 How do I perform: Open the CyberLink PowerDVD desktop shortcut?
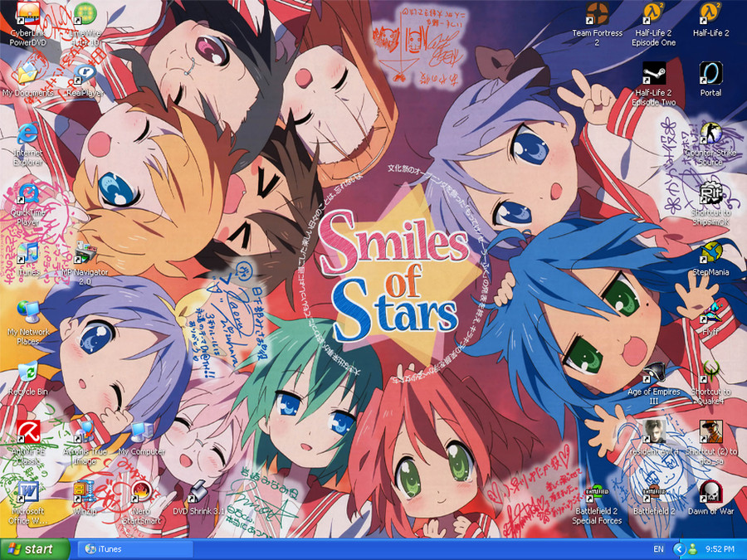pos(27,14)
